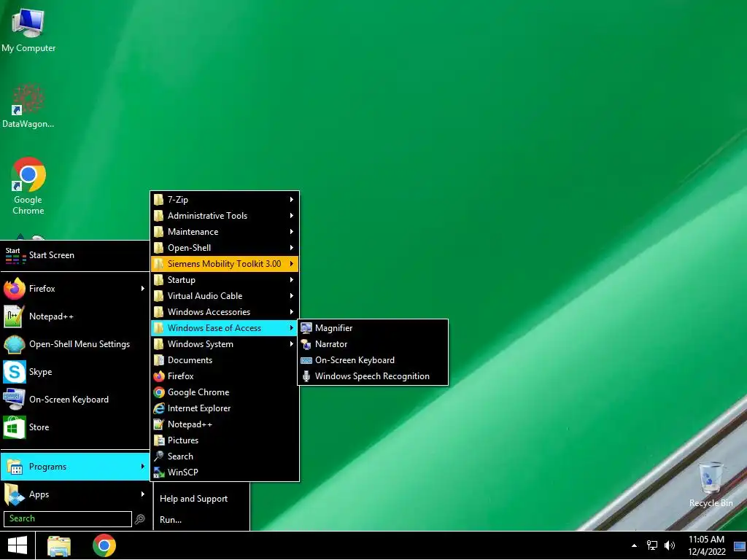Select the Programs menu entry

[75, 467]
